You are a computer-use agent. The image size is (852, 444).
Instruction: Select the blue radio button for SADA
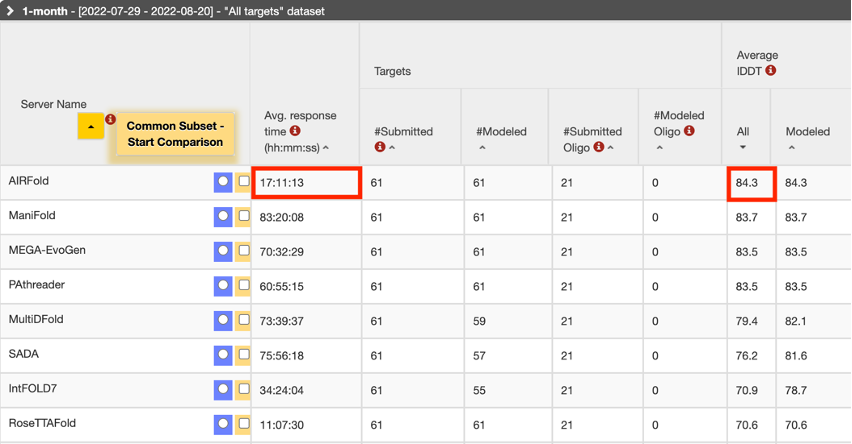[x=223, y=355]
